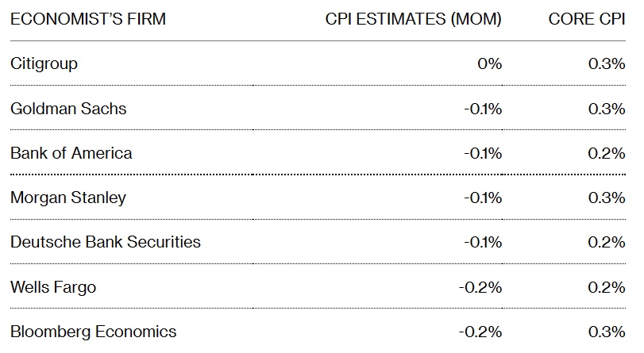Select the Citigroup firm name
The height and width of the screenshot is (353, 644).
pyautogui.click(x=44, y=63)
